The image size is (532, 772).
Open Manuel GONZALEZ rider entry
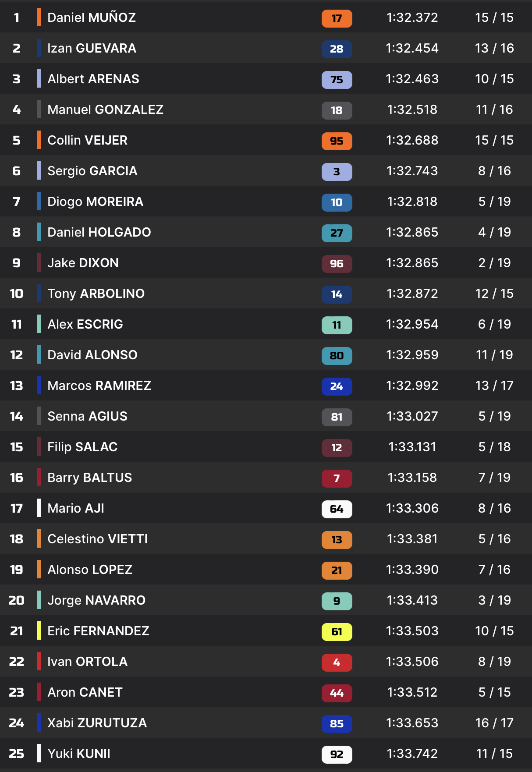coord(105,110)
